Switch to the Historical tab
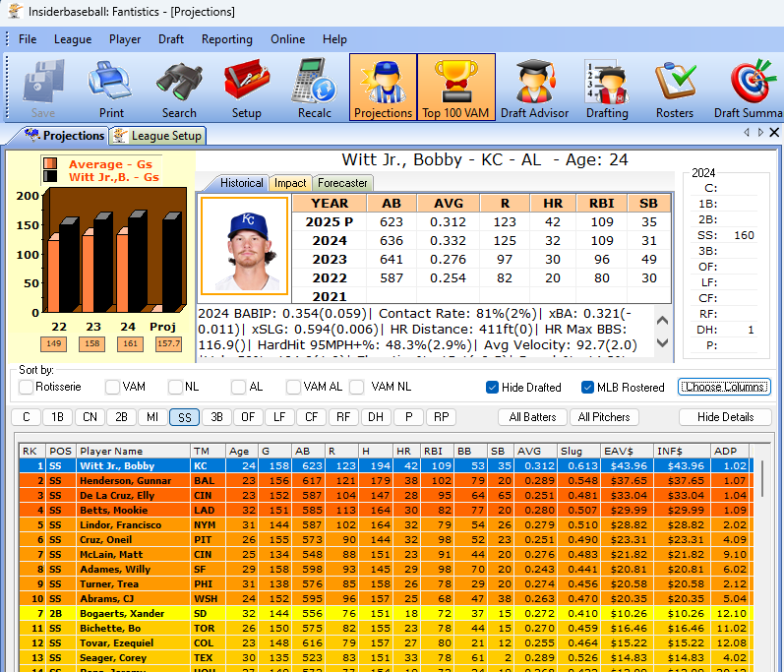Image resolution: width=784 pixels, height=672 pixels. pyautogui.click(x=240, y=183)
